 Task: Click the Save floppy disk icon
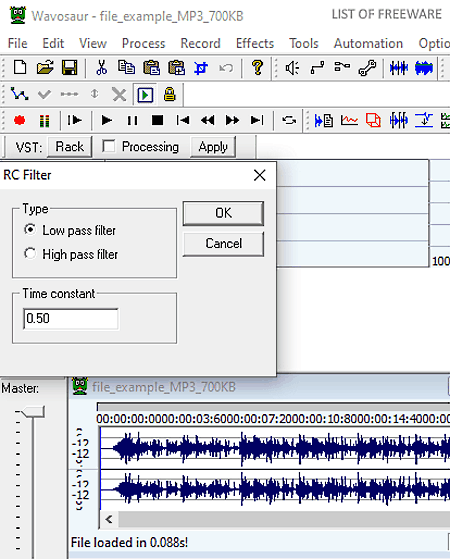[70, 67]
